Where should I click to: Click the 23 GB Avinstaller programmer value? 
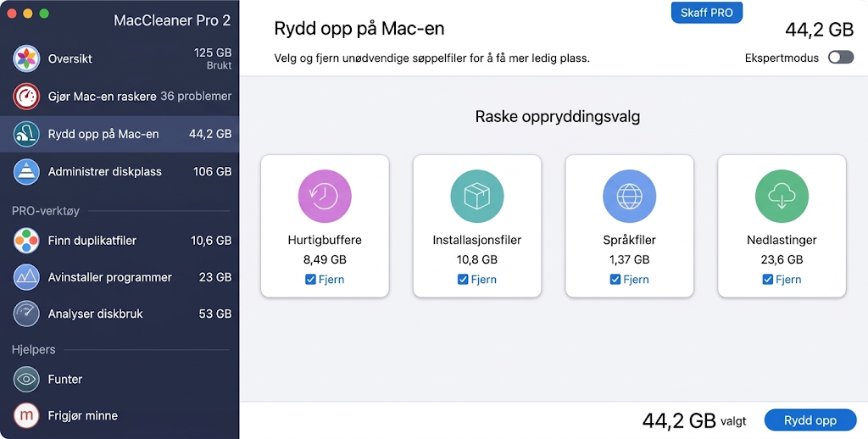214,277
